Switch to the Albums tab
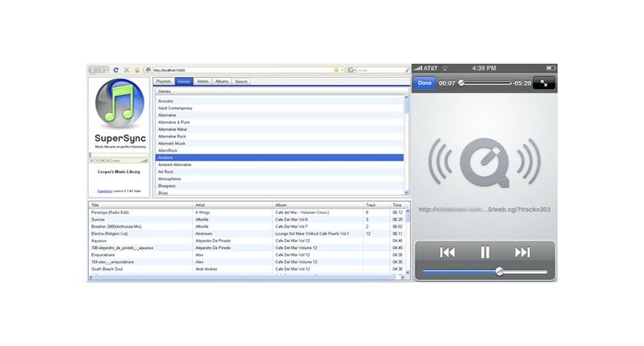 pyautogui.click(x=221, y=82)
